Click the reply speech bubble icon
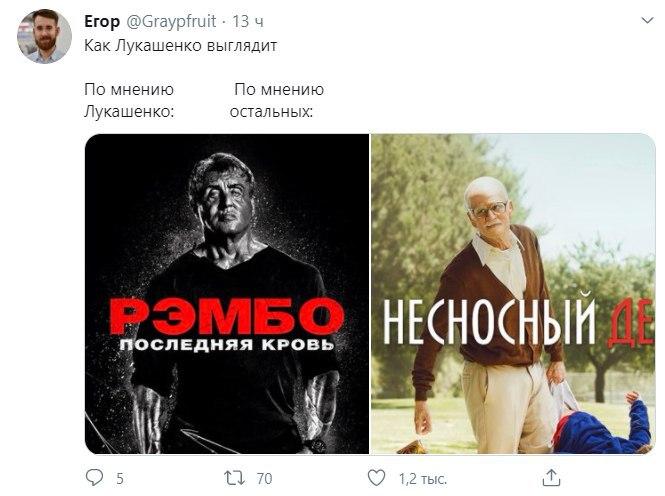Viewport: 665px width, 496px height. click(94, 478)
